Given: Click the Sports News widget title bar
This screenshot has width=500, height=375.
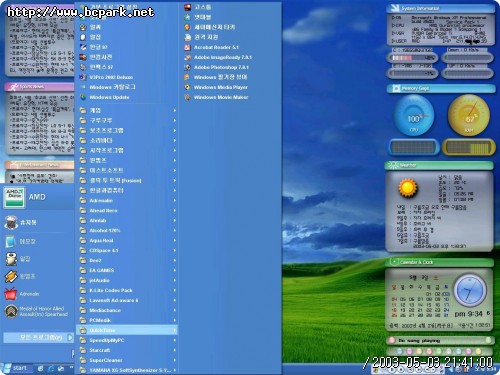Looking at the screenshot, I should 39,87.
